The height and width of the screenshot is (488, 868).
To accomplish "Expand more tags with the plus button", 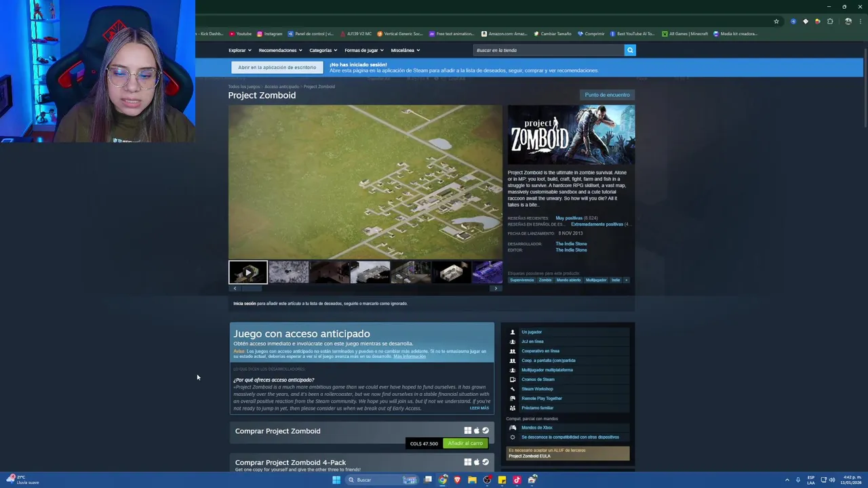I will [626, 280].
